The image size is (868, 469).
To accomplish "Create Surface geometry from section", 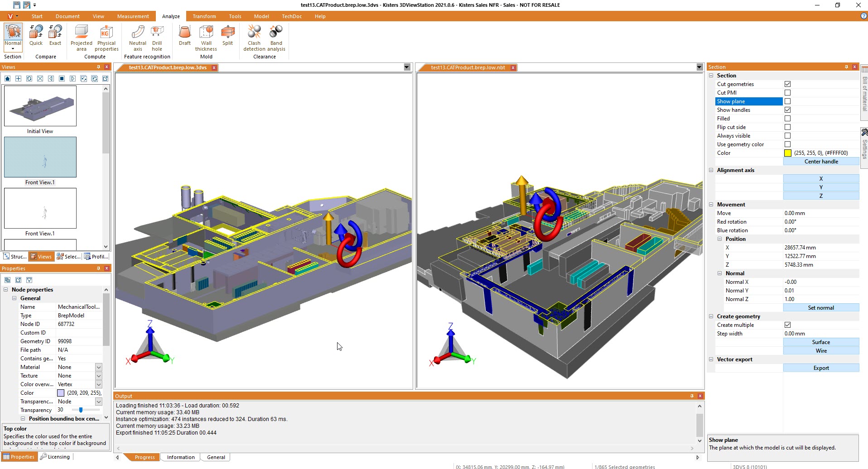I will tap(821, 342).
